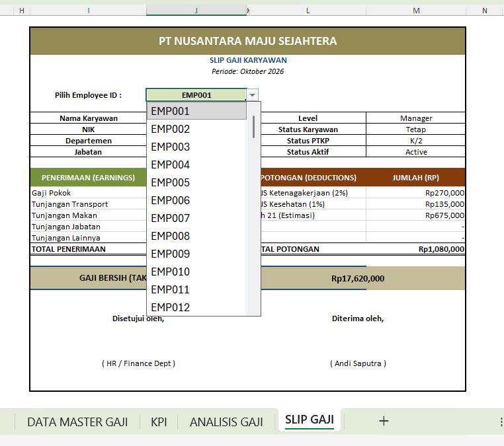Click the ( HR / Finance Dept ) text
The width and height of the screenshot is (504, 446).
138,363
